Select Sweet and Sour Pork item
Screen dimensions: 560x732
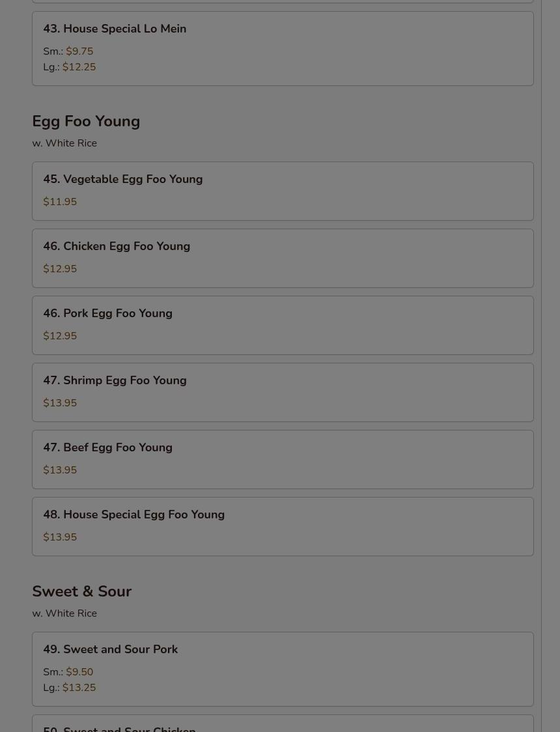coord(110,649)
